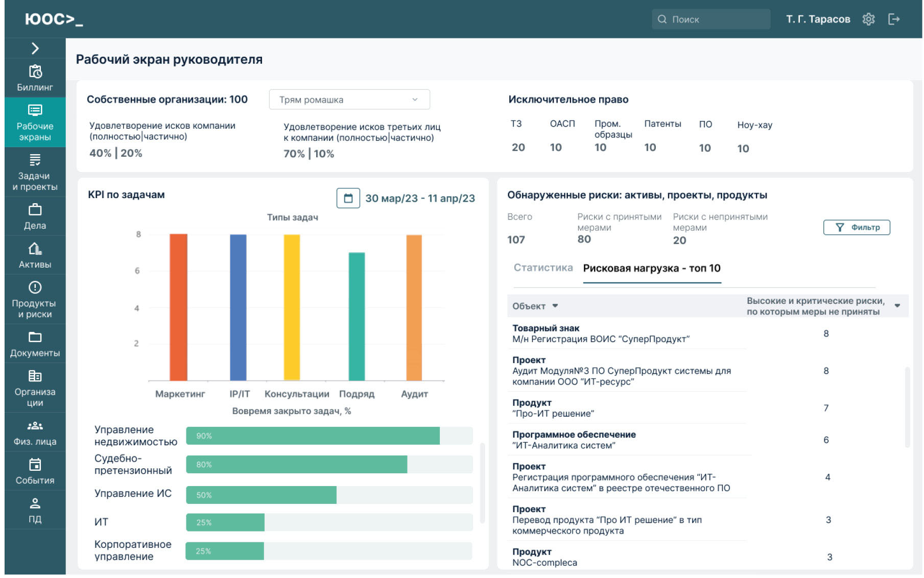Image resolution: width=924 pixels, height=578 pixels.
Task: Click the Фильтр button
Action: click(x=856, y=227)
